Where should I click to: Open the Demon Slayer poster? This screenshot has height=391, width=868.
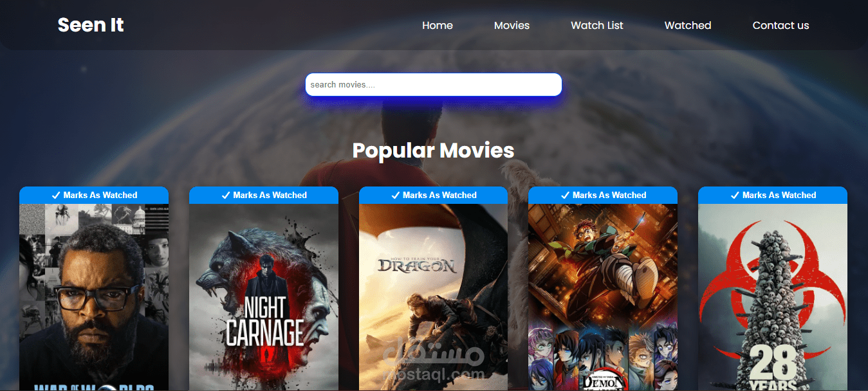[603, 297]
